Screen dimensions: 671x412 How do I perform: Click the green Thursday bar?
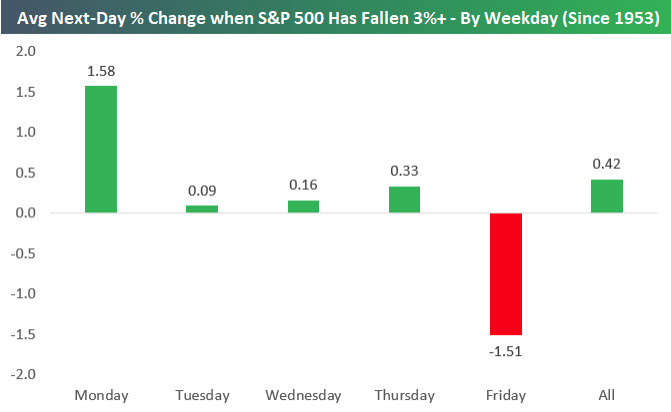click(403, 199)
